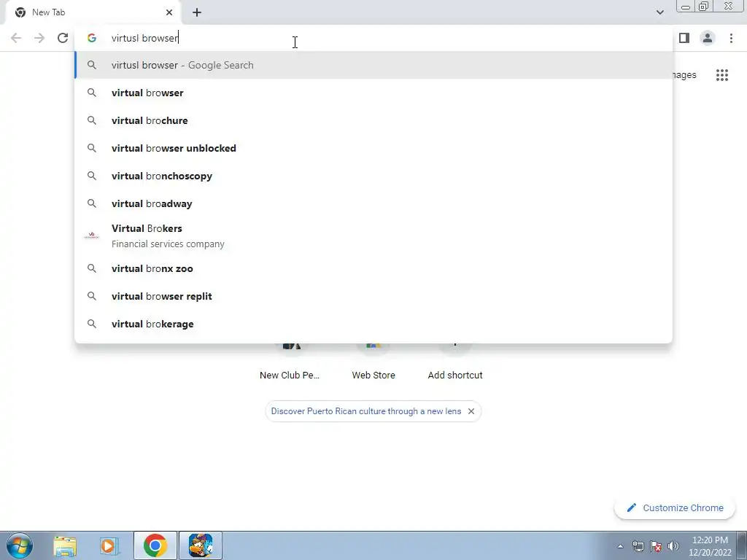The image size is (747, 560).
Task: Click the volume speaker tray icon
Action: coord(673,546)
